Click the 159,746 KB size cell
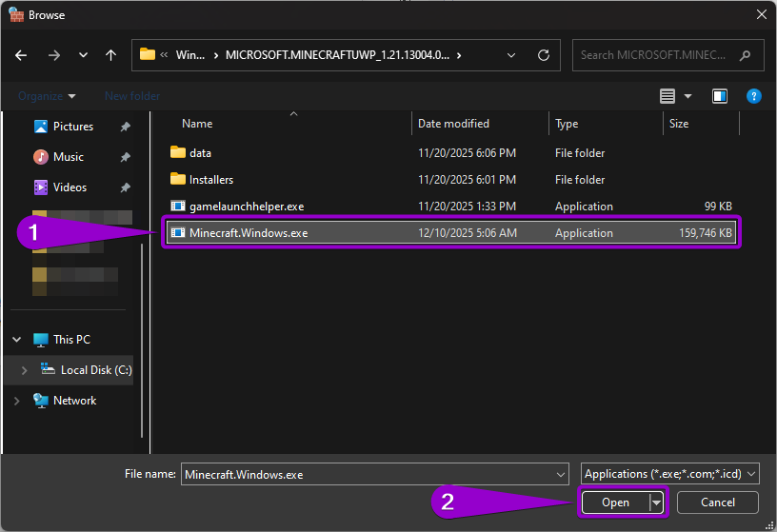The width and height of the screenshot is (777, 532). pyautogui.click(x=706, y=233)
